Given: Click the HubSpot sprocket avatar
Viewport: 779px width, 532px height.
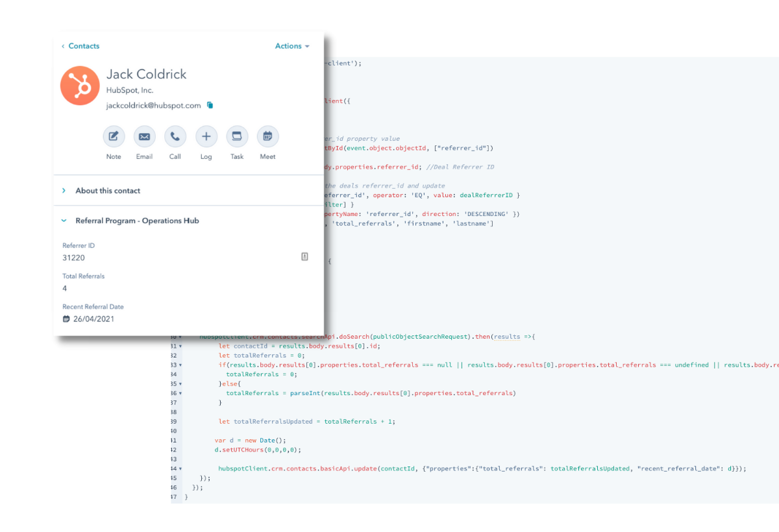Looking at the screenshot, I should [x=80, y=86].
